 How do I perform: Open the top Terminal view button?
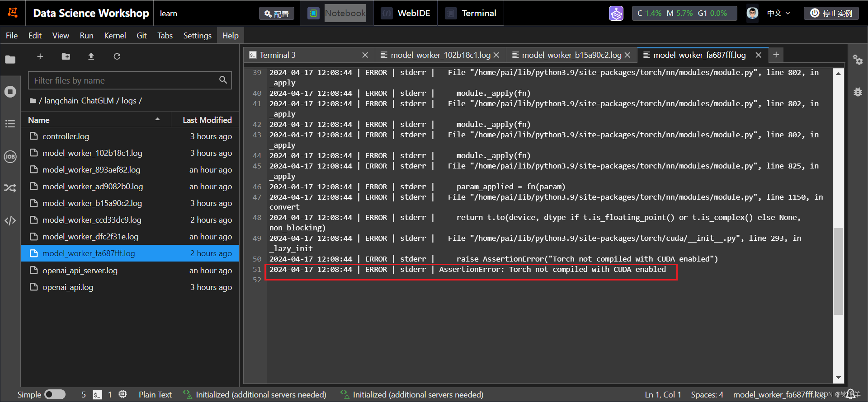click(x=471, y=13)
